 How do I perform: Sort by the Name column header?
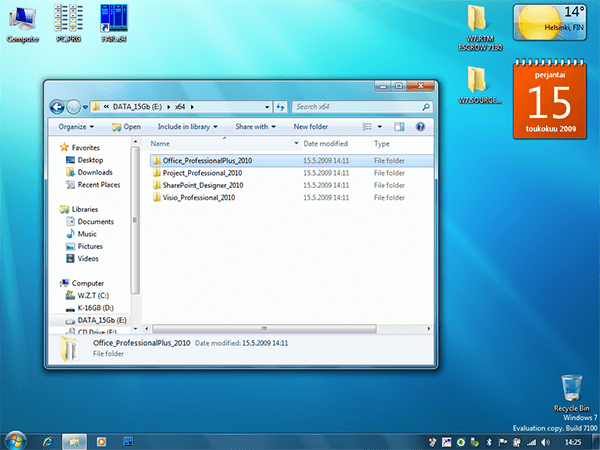pos(220,144)
